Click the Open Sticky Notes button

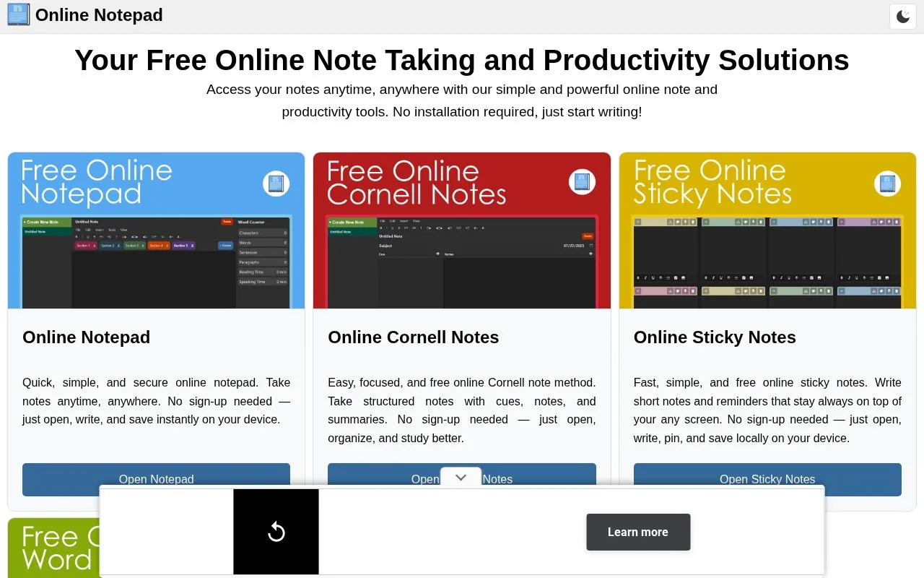[x=767, y=479]
